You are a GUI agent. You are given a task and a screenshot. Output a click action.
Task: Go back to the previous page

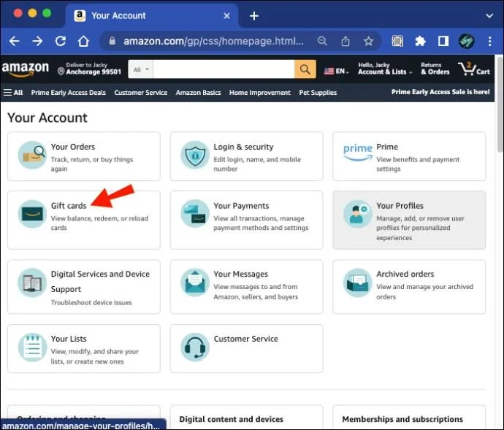pyautogui.click(x=14, y=41)
